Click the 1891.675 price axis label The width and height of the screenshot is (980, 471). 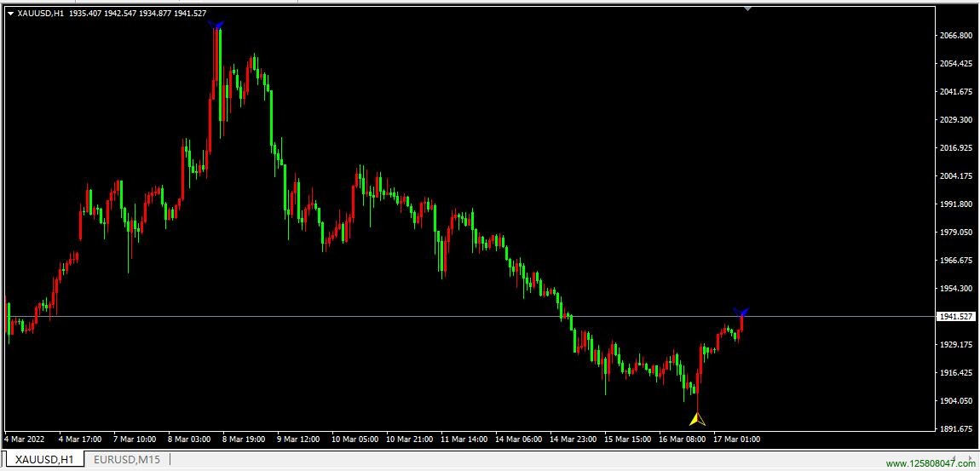click(x=956, y=429)
